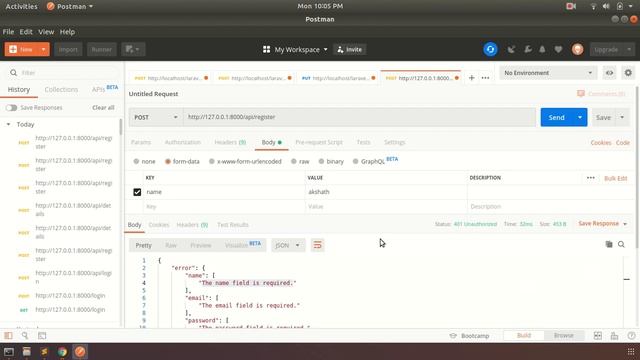Open the Postman console icon
The width and height of the screenshot is (640, 360).
[x=42, y=336]
